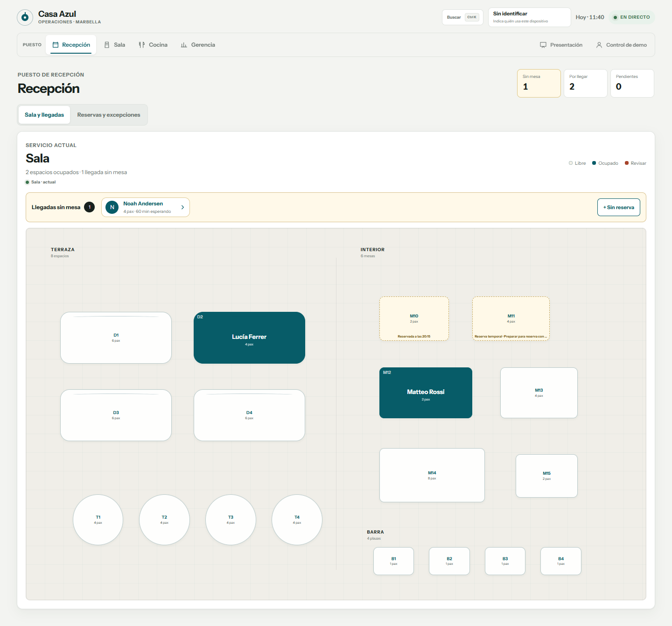Click the Sin identificar device selector
The height and width of the screenshot is (626, 672).
(x=529, y=17)
